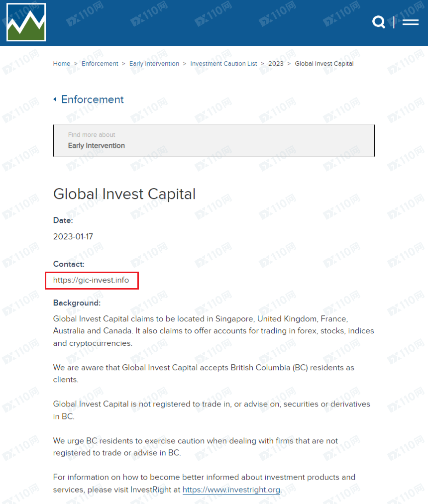This screenshot has width=428, height=504.
Task: Open Enforcement breadcrumb link
Action: (x=100, y=64)
